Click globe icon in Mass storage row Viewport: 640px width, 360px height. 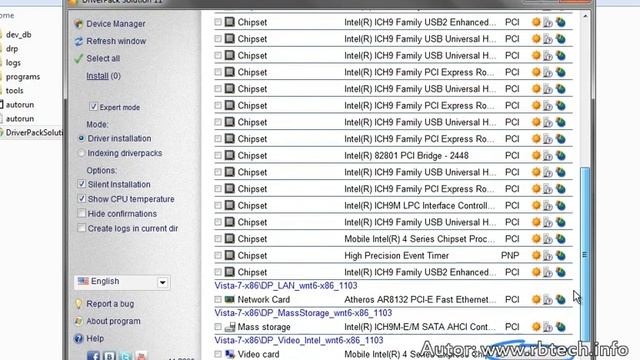561,327
